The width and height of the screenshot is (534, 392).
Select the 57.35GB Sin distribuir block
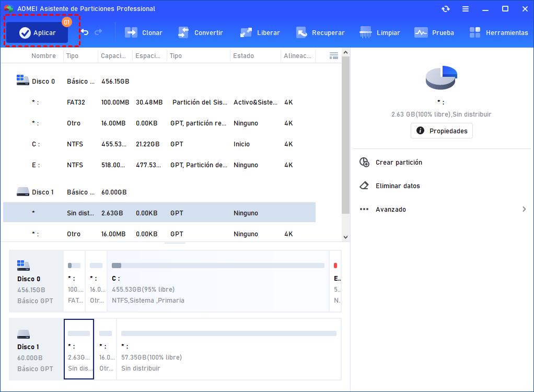pyautogui.click(x=229, y=349)
